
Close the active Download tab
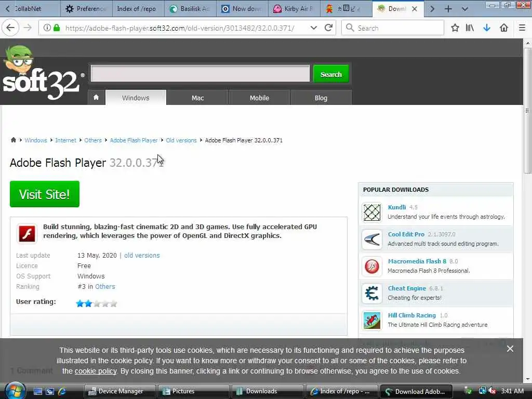coord(415,9)
